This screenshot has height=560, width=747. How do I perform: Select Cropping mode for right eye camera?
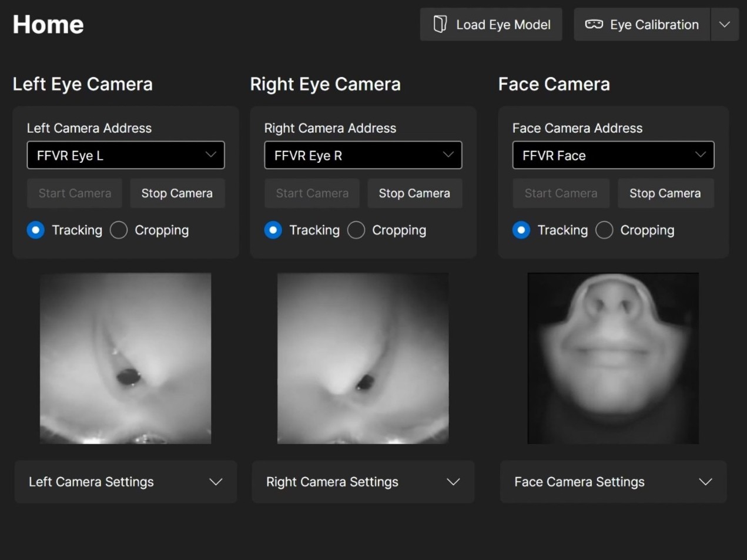[357, 230]
